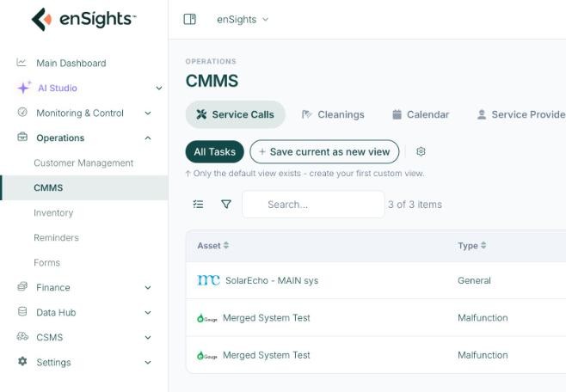This screenshot has width=566, height=392.
Task: Select CMMS in the sidebar
Action: coord(83,188)
